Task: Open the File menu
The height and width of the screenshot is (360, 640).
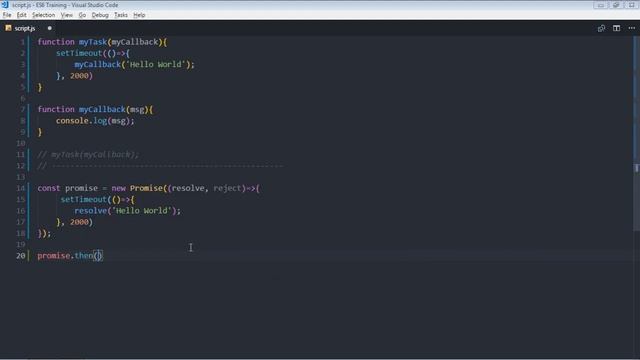Action: pos(7,15)
